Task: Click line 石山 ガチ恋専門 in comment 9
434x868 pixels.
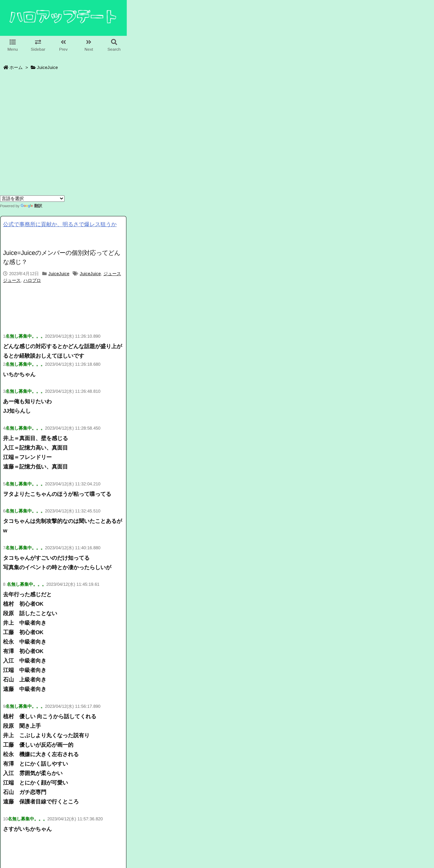Action: point(25,792)
